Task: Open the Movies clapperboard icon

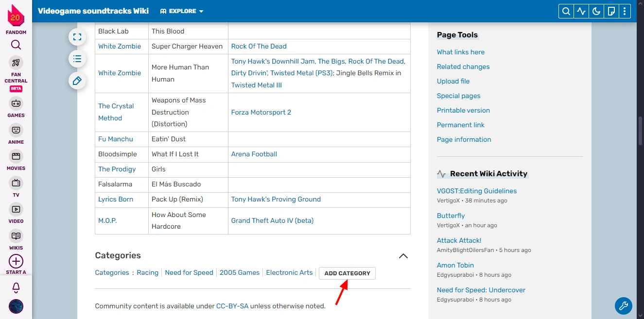Action: 16,156
